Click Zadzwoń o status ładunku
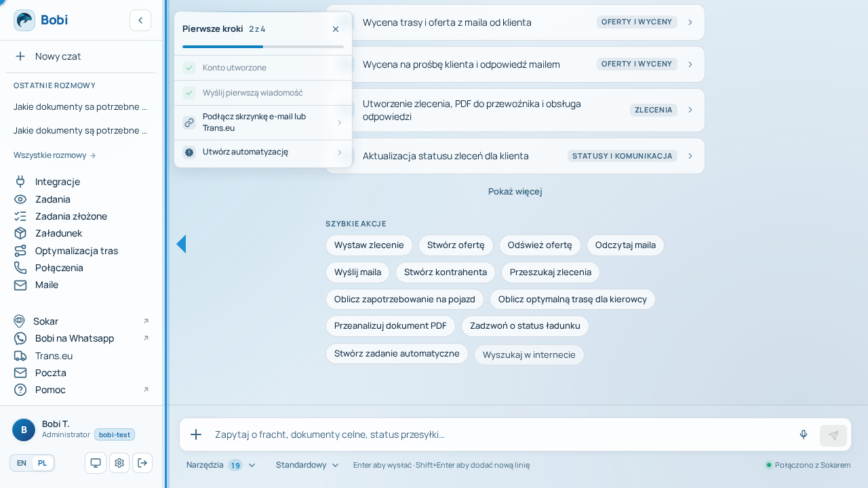This screenshot has height=488, width=868. click(525, 326)
